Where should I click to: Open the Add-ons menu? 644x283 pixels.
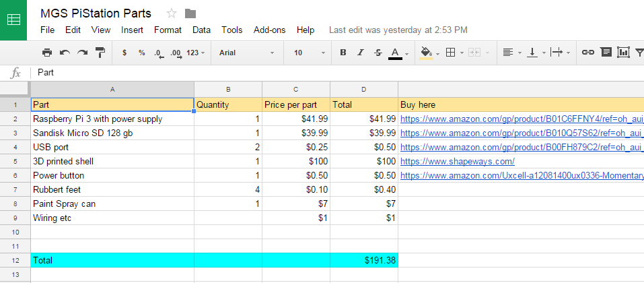[269, 30]
